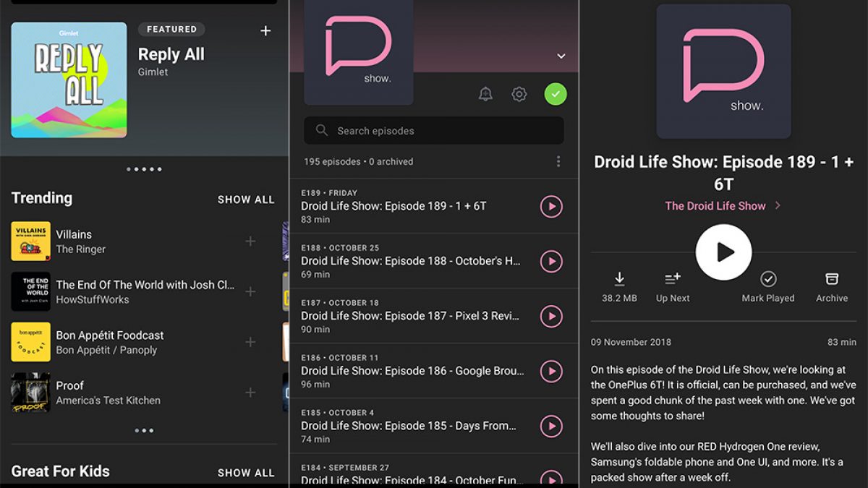Archive the current episode
This screenshot has width=868, height=488.
click(832, 280)
